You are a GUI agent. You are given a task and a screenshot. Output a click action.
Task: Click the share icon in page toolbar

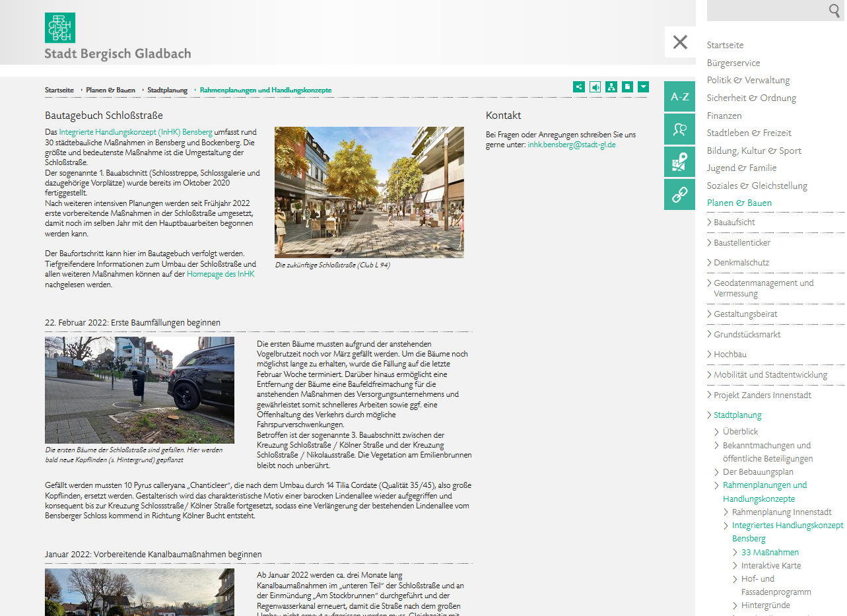579,86
